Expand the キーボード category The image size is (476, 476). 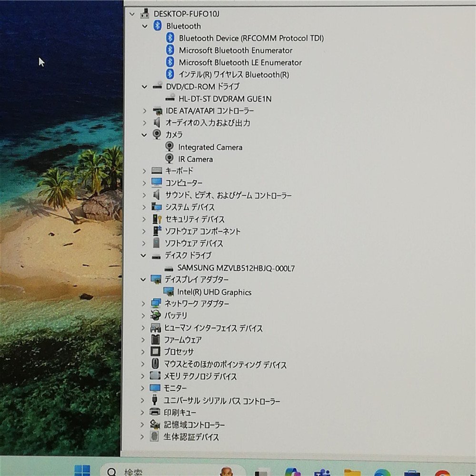coord(144,171)
